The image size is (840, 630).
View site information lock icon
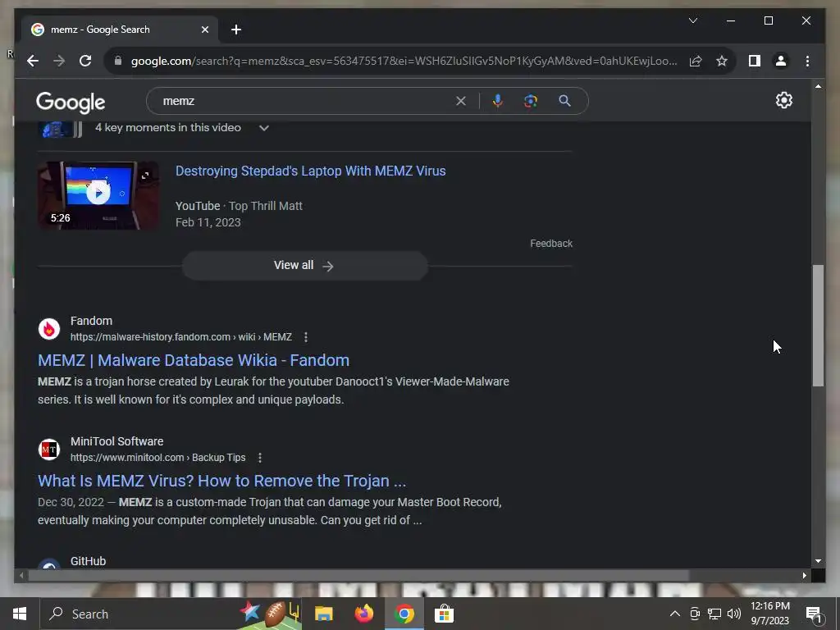coord(118,61)
